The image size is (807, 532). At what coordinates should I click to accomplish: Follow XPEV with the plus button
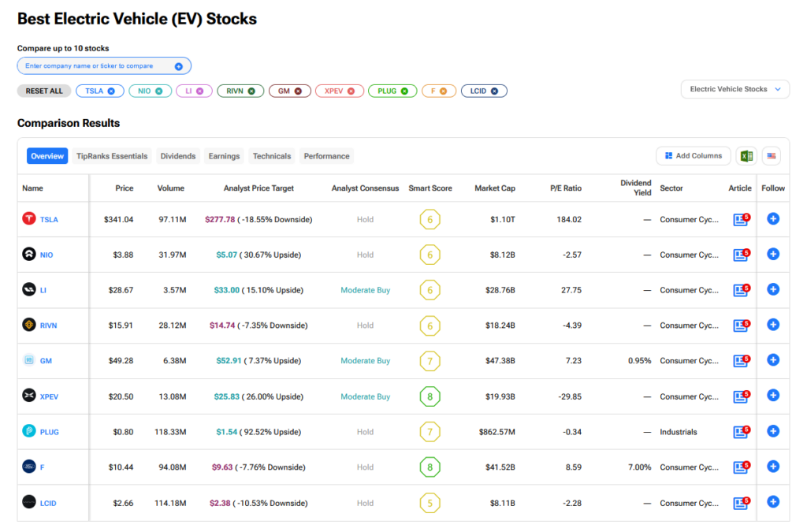click(x=773, y=395)
